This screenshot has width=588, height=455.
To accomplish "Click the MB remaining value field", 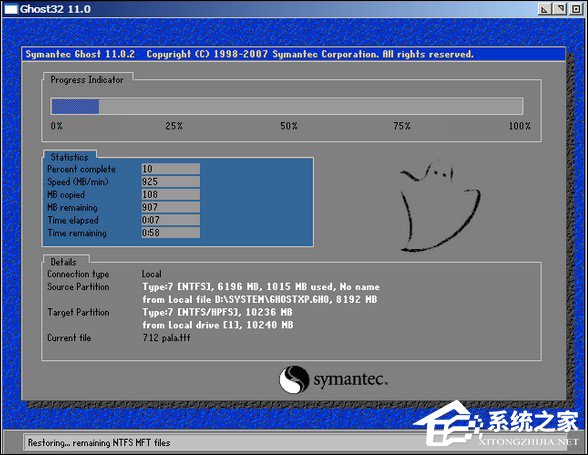I will click(171, 207).
